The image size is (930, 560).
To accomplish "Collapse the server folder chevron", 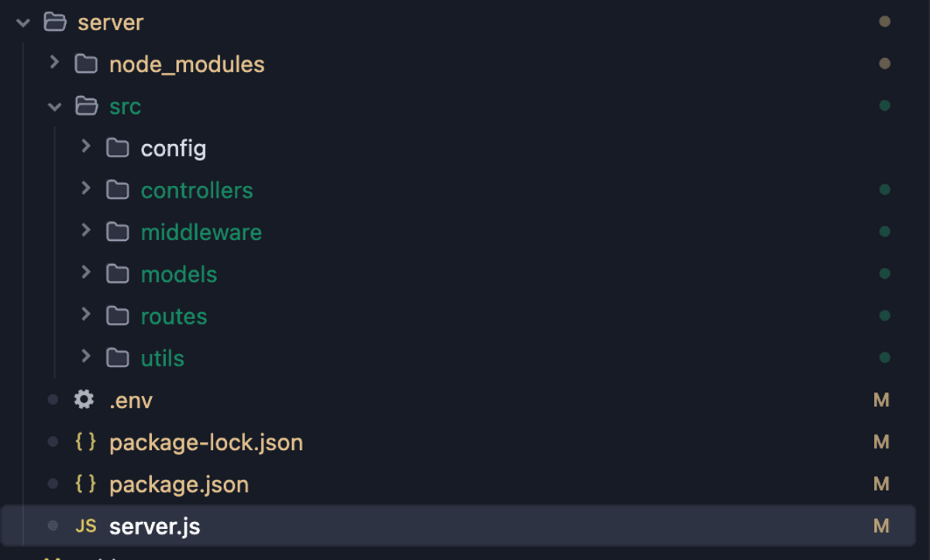I will tap(23, 22).
